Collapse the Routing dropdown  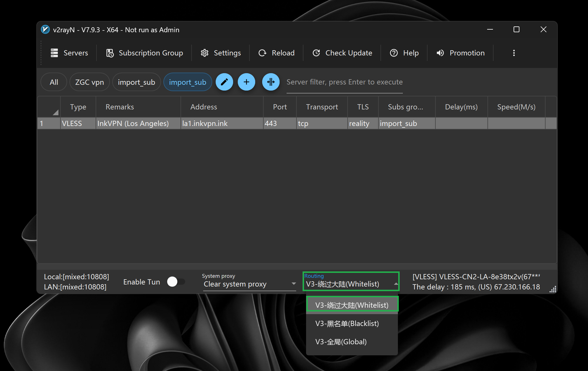[x=351, y=281]
